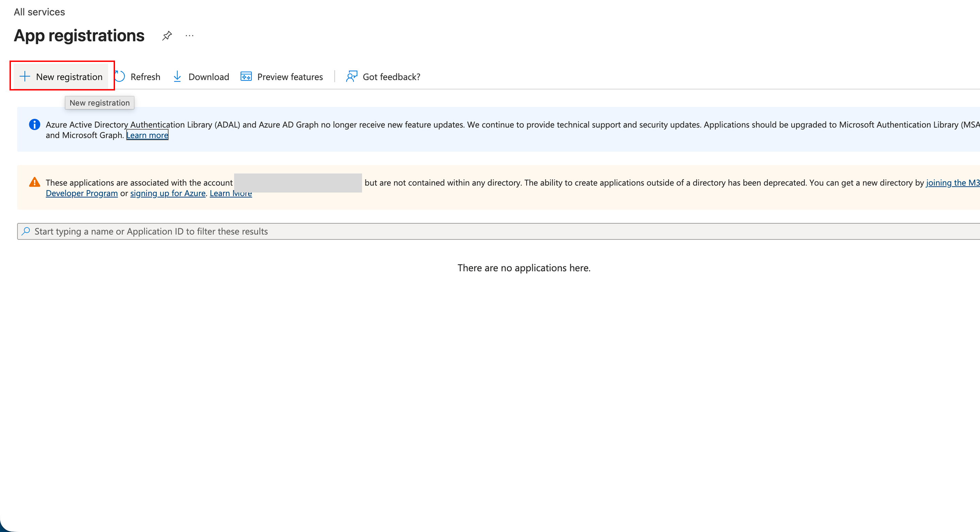This screenshot has height=532, width=980.
Task: Go back via All services breadcrumb
Action: [x=39, y=12]
